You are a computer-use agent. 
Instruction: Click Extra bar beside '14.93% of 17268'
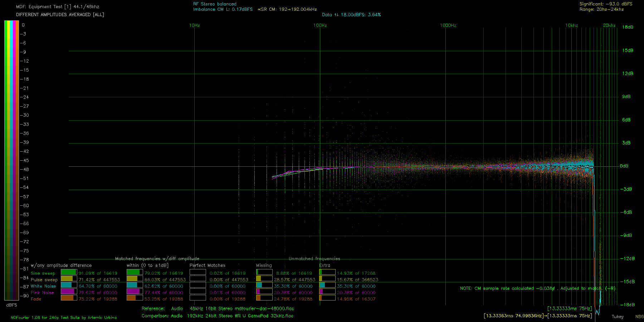click(x=327, y=272)
